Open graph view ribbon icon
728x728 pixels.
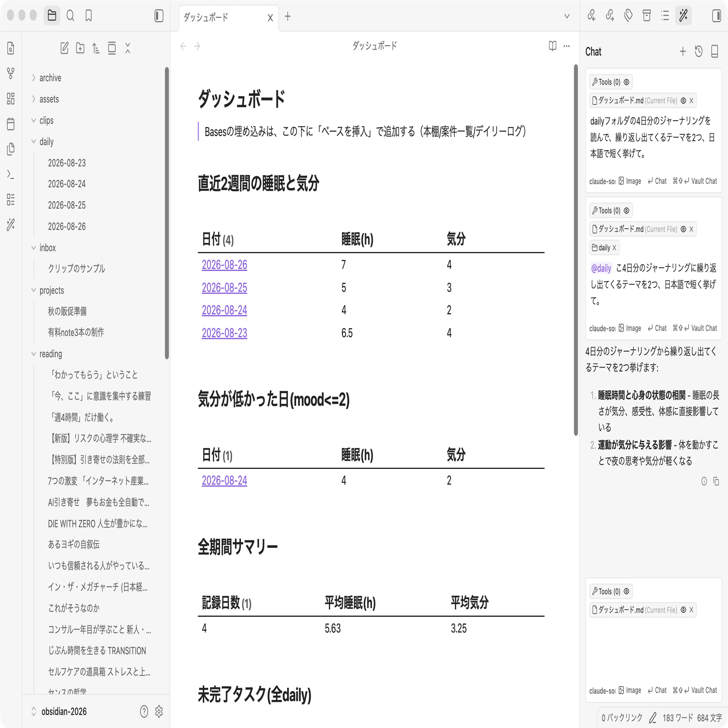[x=11, y=73]
